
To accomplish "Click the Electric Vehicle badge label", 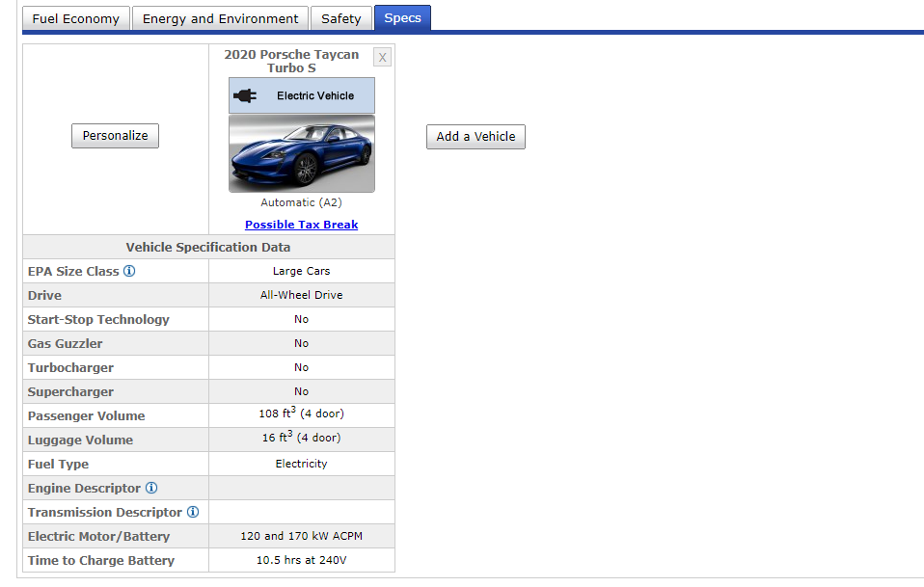I will coord(315,95).
